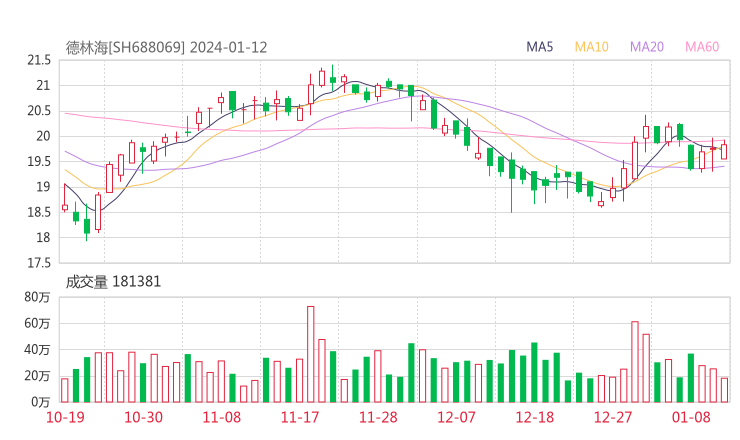740x440 pixels.
Task: Click the 0万 volume axis label
Action: tap(41, 402)
